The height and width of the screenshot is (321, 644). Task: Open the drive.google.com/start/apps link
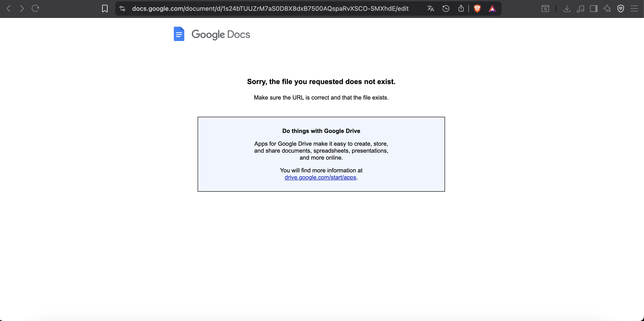[320, 177]
